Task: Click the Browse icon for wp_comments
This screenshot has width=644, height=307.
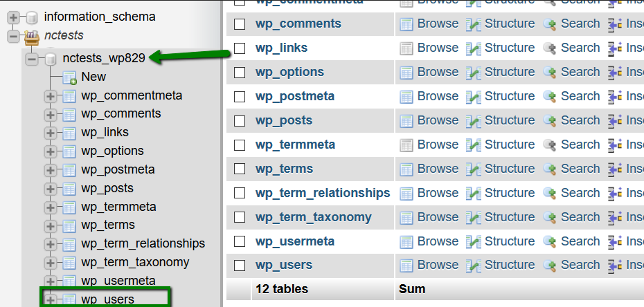Action: [406, 24]
